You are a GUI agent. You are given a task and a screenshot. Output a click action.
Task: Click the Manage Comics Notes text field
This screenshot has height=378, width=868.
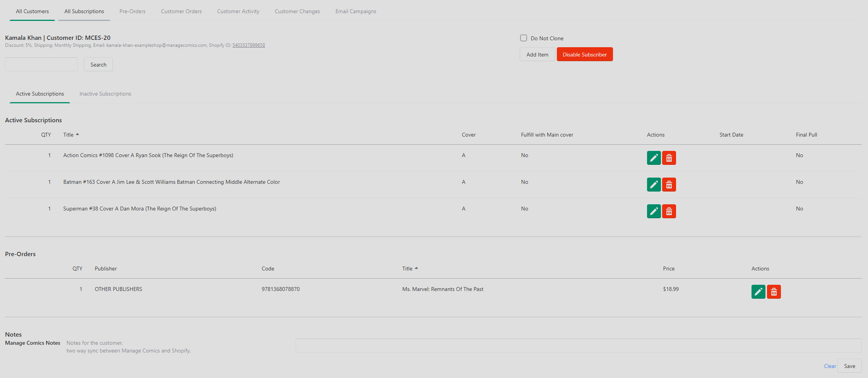tap(579, 346)
